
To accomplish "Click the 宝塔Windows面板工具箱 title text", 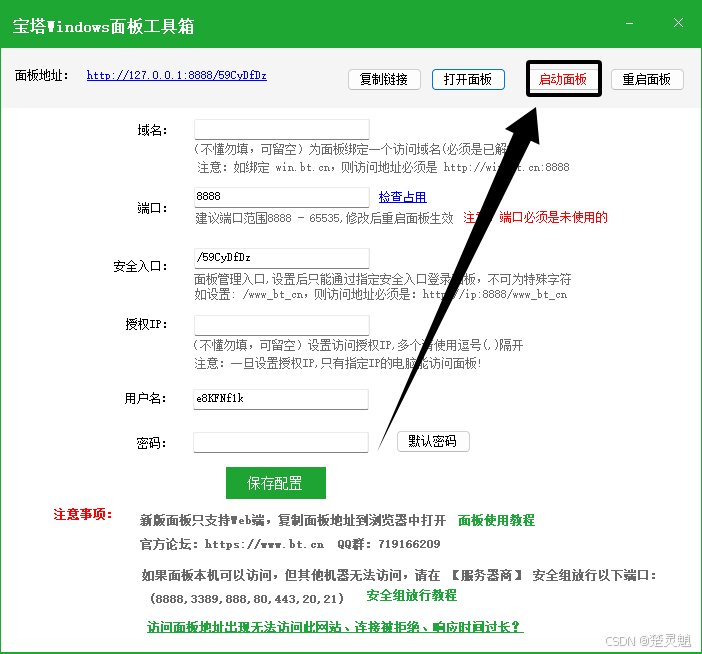I will 103,26.
